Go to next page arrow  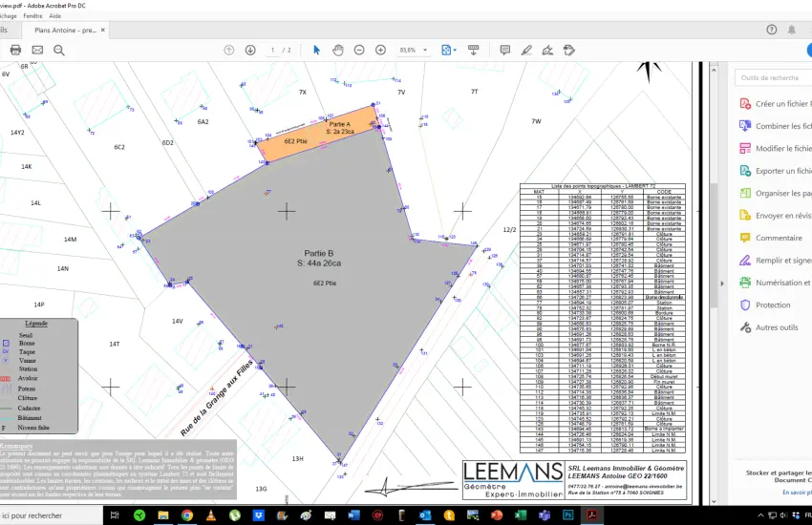point(250,50)
